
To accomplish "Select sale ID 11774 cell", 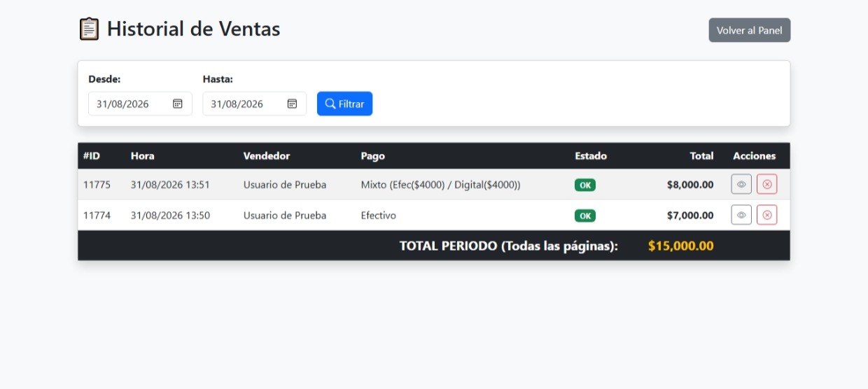I will [97, 215].
